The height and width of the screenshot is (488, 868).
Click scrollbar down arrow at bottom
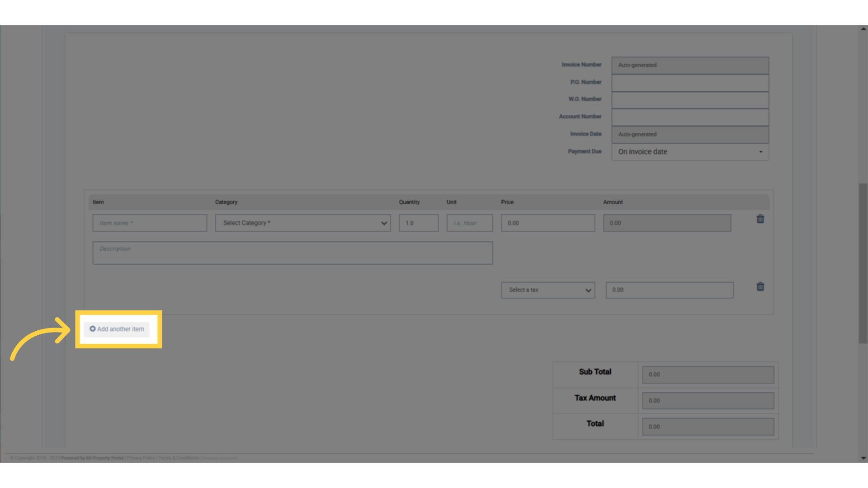pos(863,458)
